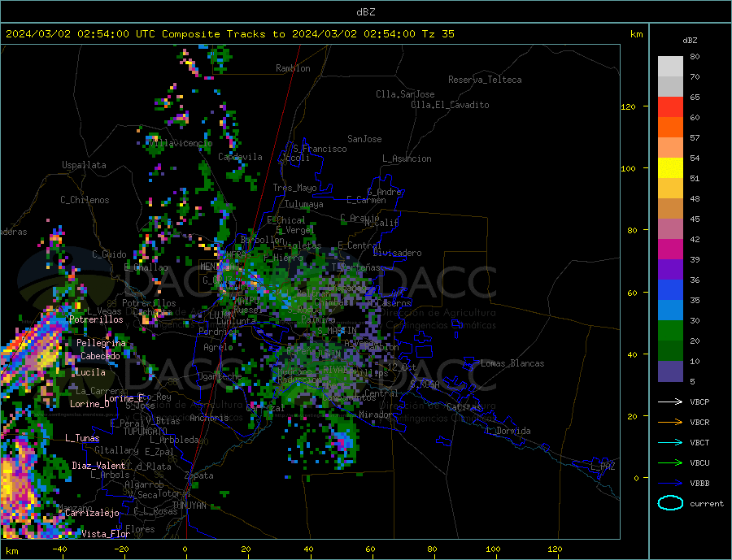Select the brown 45–48 dBZ legend swatch

tap(670, 209)
